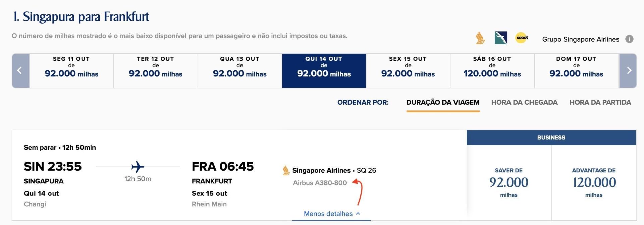
Task: Select the SEX 15 OUT date tab
Action: coord(408,71)
